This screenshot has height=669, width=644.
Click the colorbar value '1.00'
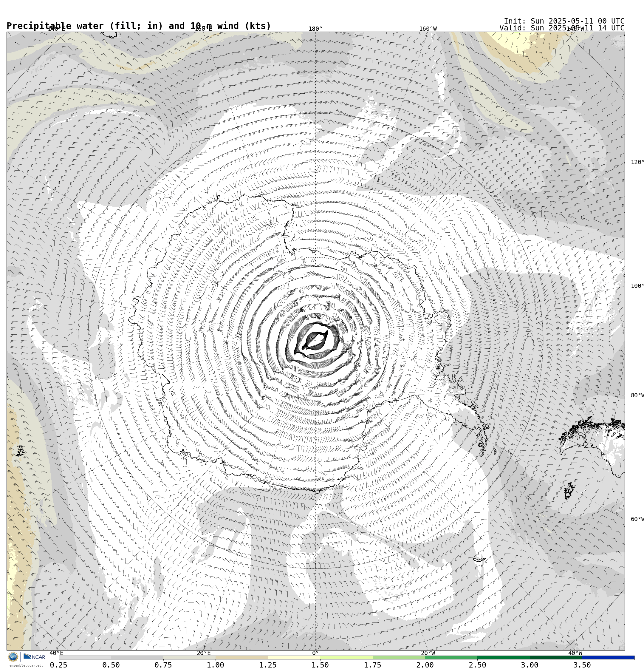point(216,665)
